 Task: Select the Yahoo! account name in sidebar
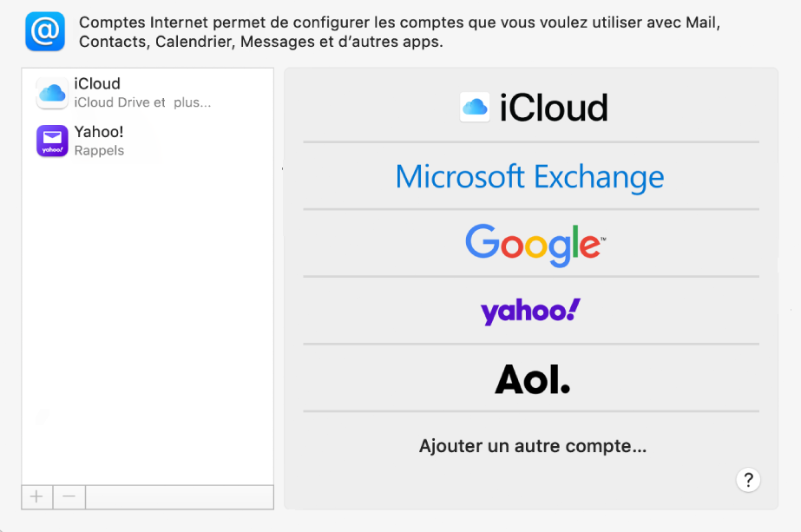(99, 132)
